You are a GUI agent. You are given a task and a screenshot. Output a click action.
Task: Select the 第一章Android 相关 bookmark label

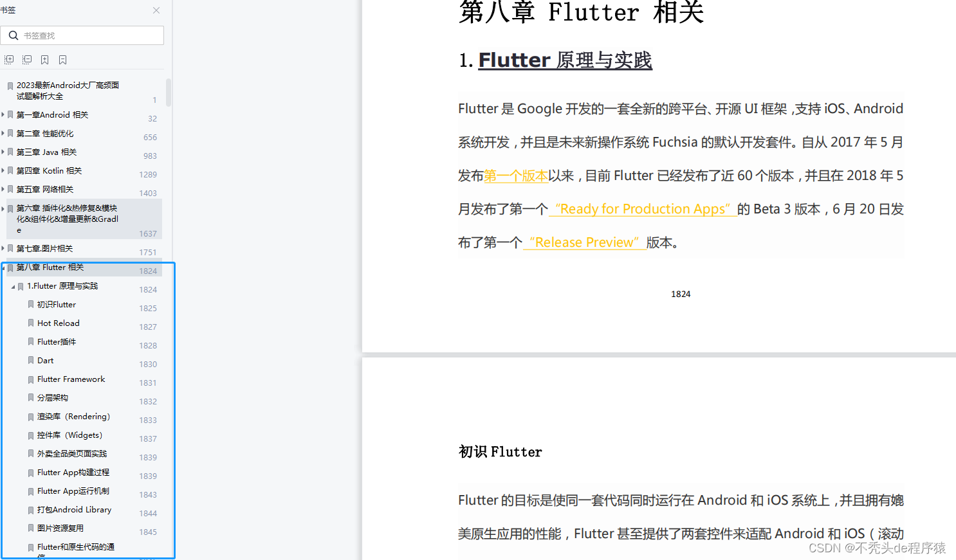tap(52, 115)
